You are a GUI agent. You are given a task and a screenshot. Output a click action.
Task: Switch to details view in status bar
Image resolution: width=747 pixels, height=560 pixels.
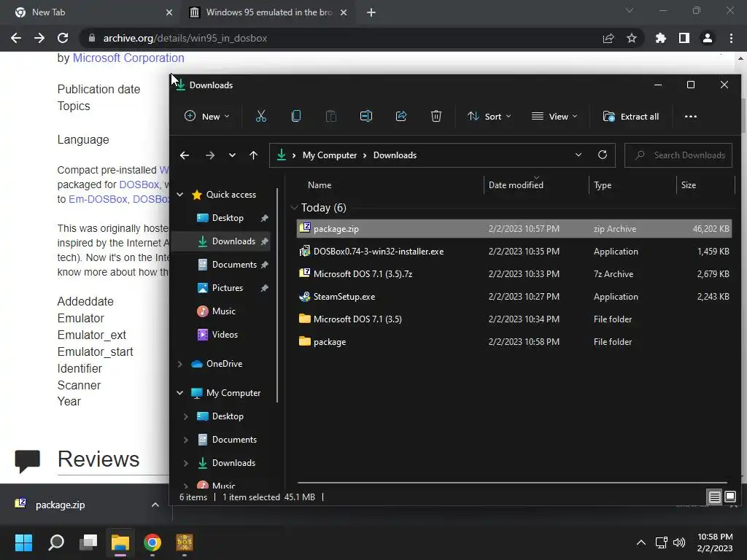(x=714, y=497)
